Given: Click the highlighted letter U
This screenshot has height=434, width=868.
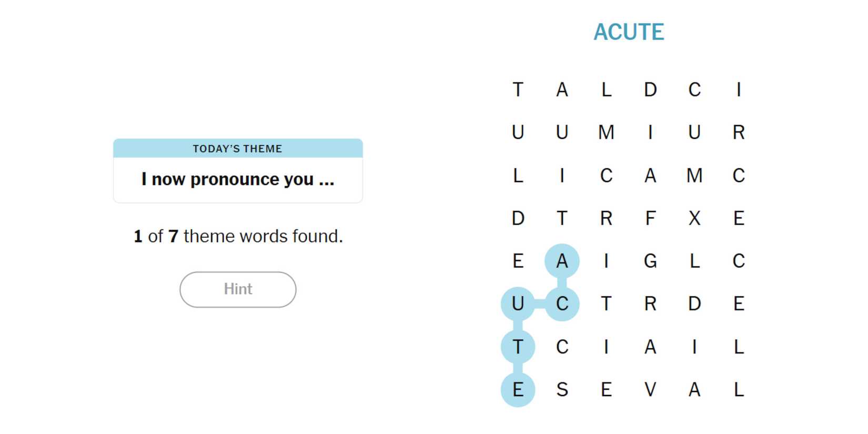Looking at the screenshot, I should 518,304.
